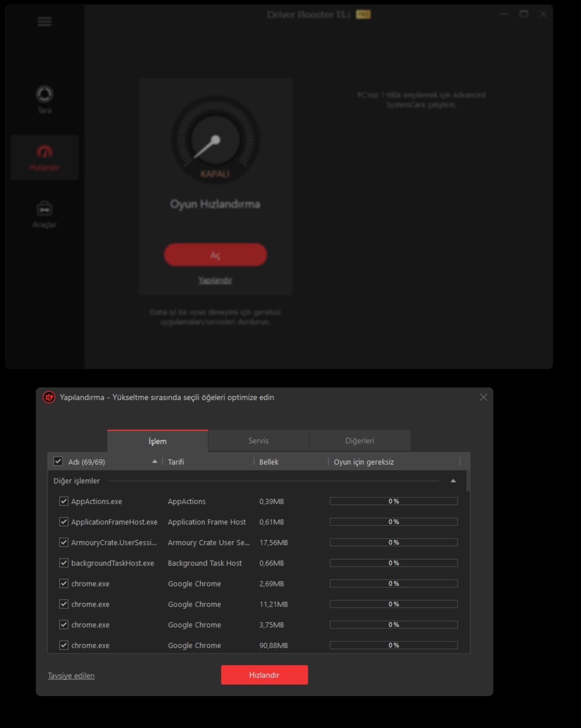Screen dimensions: 581x728
Task: Switch to the İşlem tab
Action: pyautogui.click(x=157, y=441)
